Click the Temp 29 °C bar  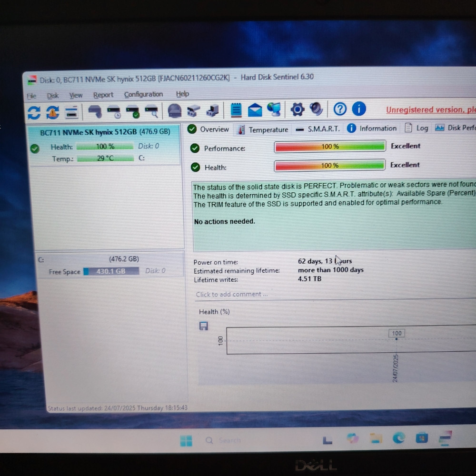tap(105, 158)
